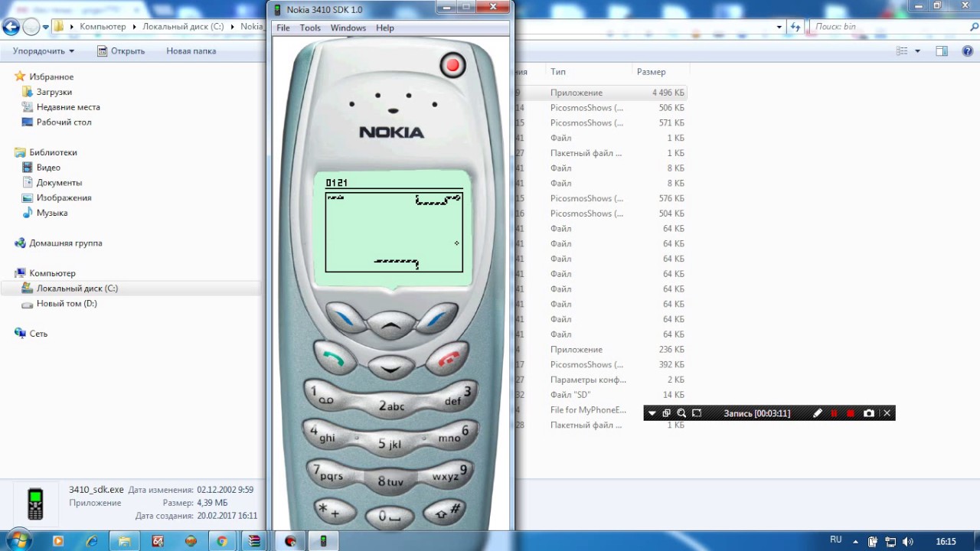Open the Windows menu in Nokia SDK
980x551 pixels.
(348, 28)
